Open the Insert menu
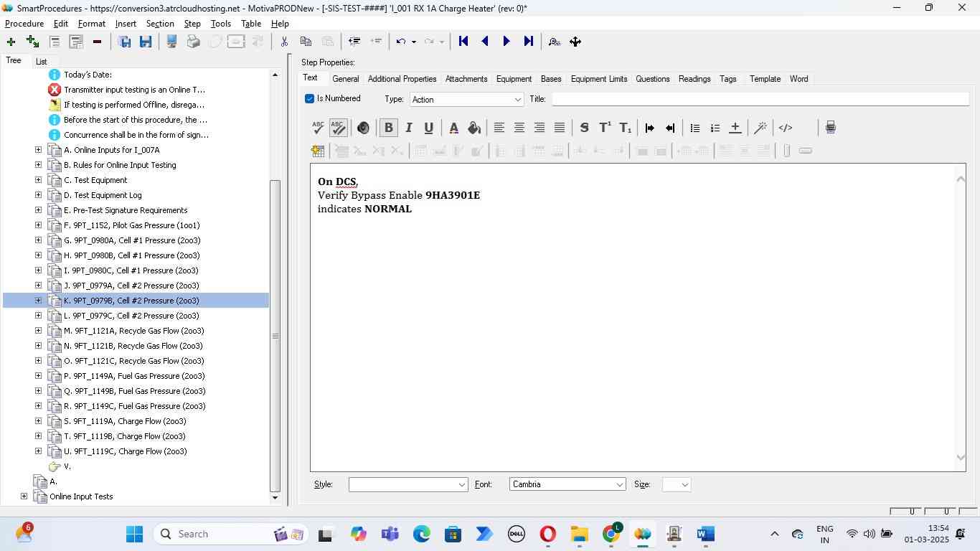The image size is (980, 551). (126, 24)
